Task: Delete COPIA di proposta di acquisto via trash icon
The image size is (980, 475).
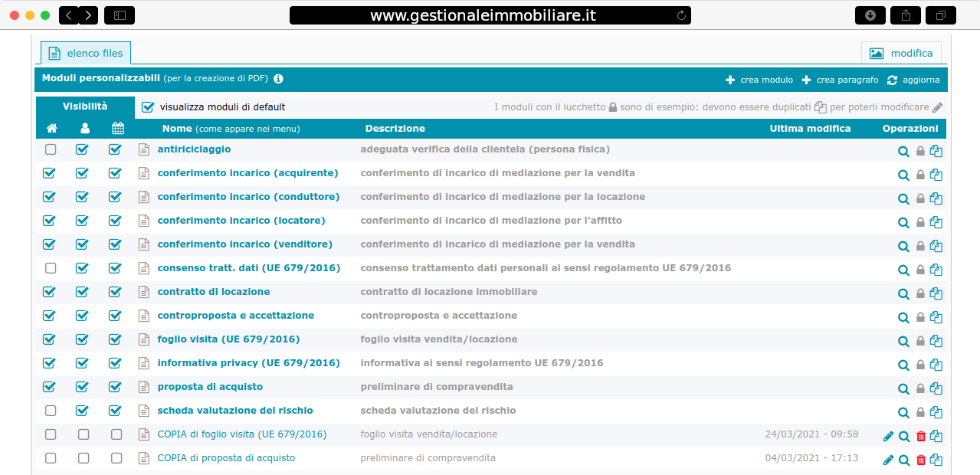Action: (x=920, y=460)
